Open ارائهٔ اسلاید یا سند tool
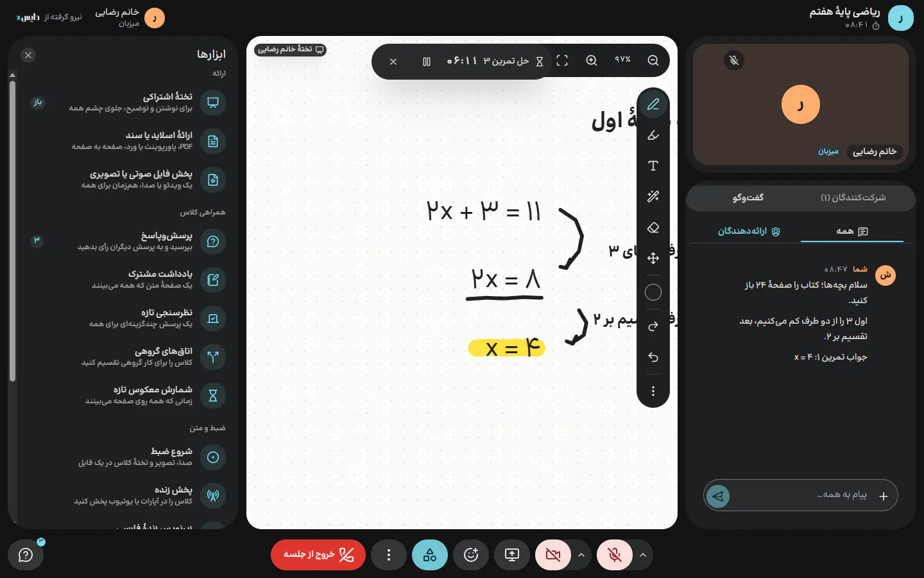The image size is (924, 578). tap(122, 141)
